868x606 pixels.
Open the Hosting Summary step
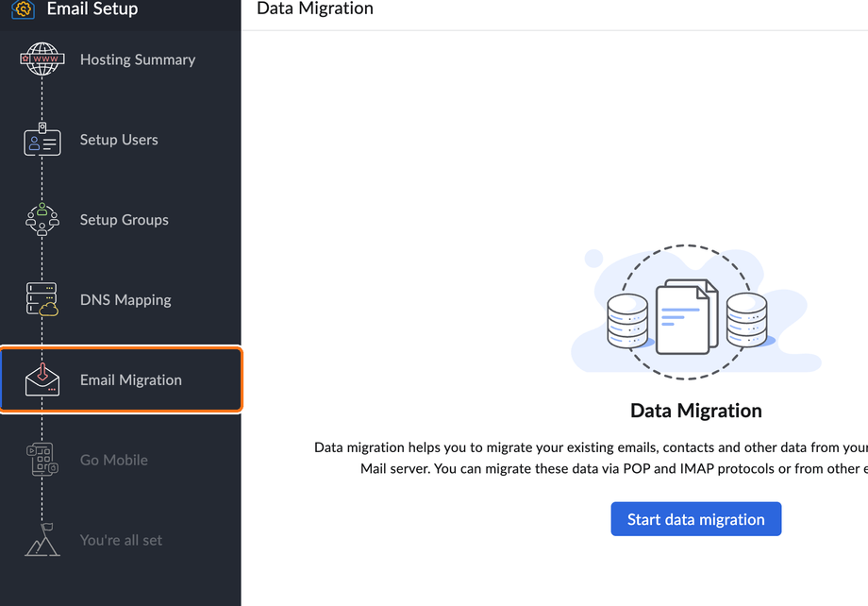pyautogui.click(x=138, y=59)
